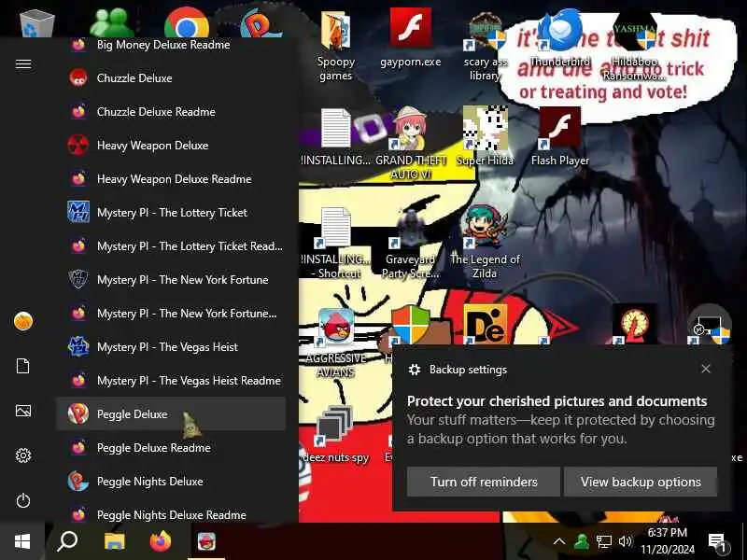Select the Flash .exe desktop icon
Viewport: 747px width, 560px height.
pos(410,38)
